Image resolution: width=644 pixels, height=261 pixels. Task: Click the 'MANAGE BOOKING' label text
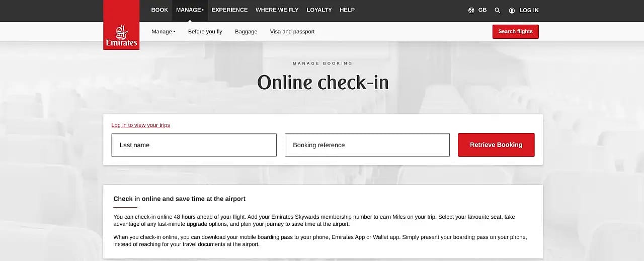(323, 63)
